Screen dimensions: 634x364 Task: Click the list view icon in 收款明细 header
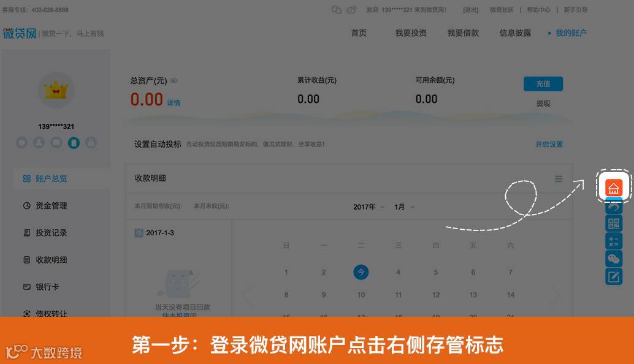click(559, 178)
